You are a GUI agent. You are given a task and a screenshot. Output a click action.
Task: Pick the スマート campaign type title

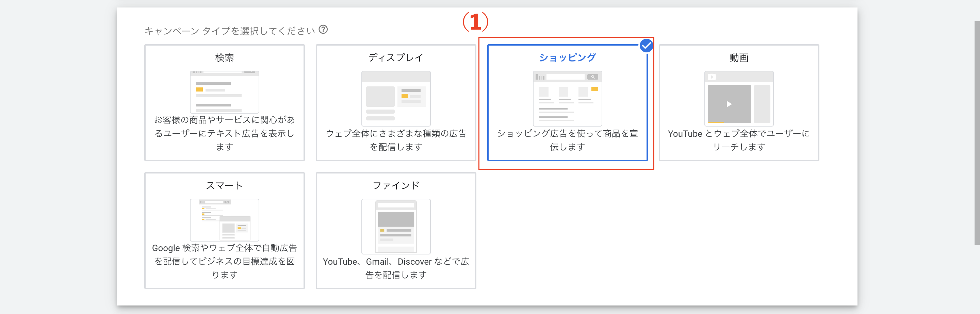(224, 185)
